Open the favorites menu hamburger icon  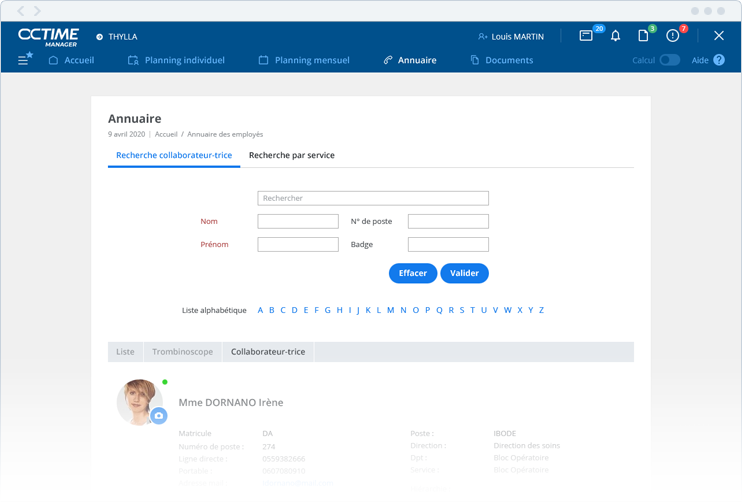coord(25,60)
